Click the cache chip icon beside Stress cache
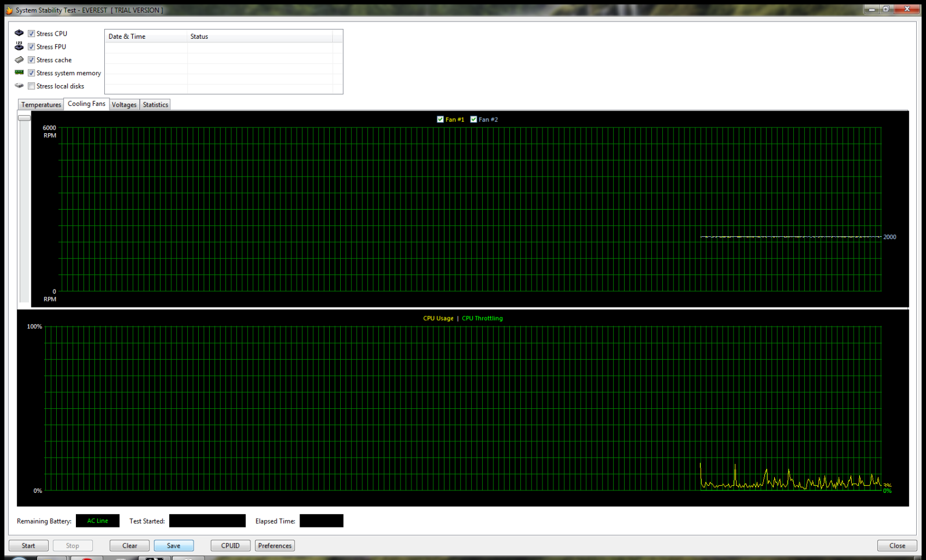This screenshot has width=926, height=560. 19,60
